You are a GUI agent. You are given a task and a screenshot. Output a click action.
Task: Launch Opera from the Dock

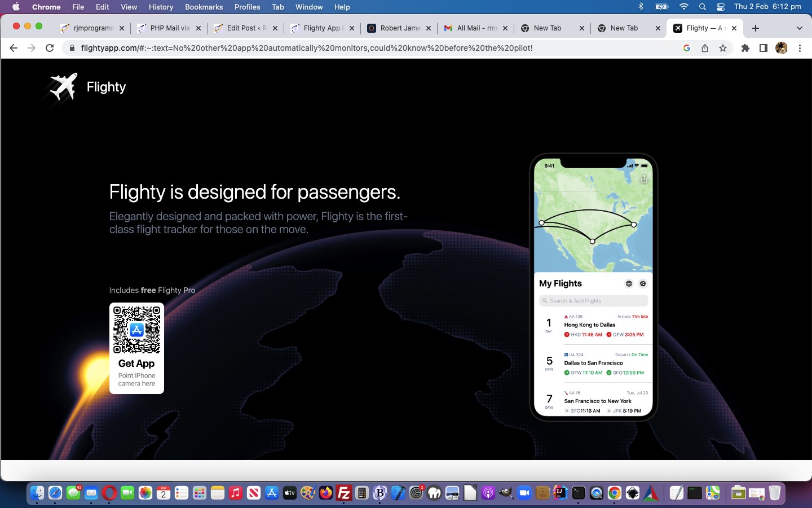tap(109, 493)
